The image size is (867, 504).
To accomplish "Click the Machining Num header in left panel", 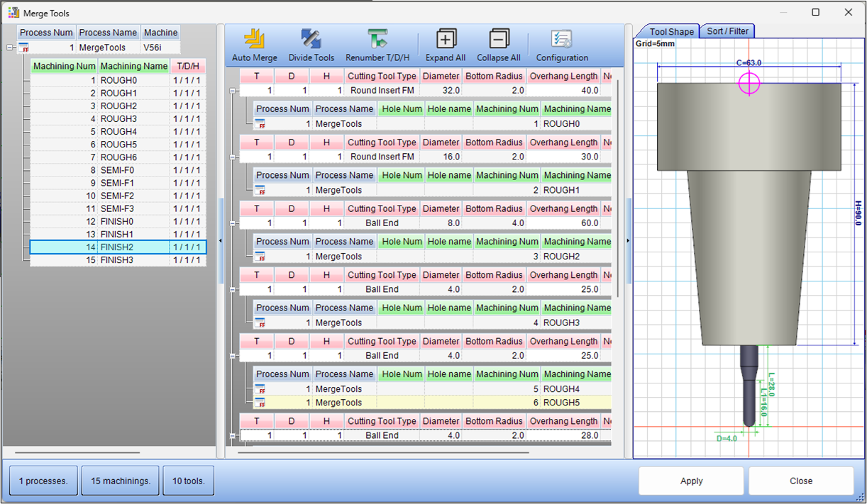I will [65, 67].
